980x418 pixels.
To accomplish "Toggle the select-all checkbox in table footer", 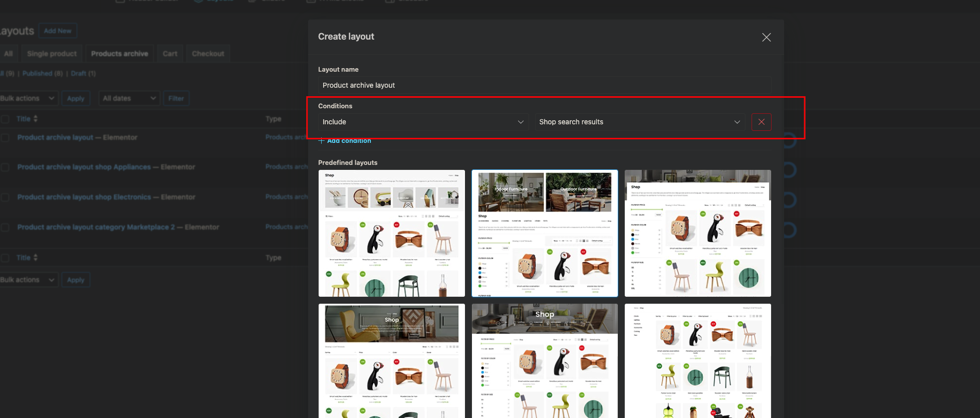I will 5,258.
